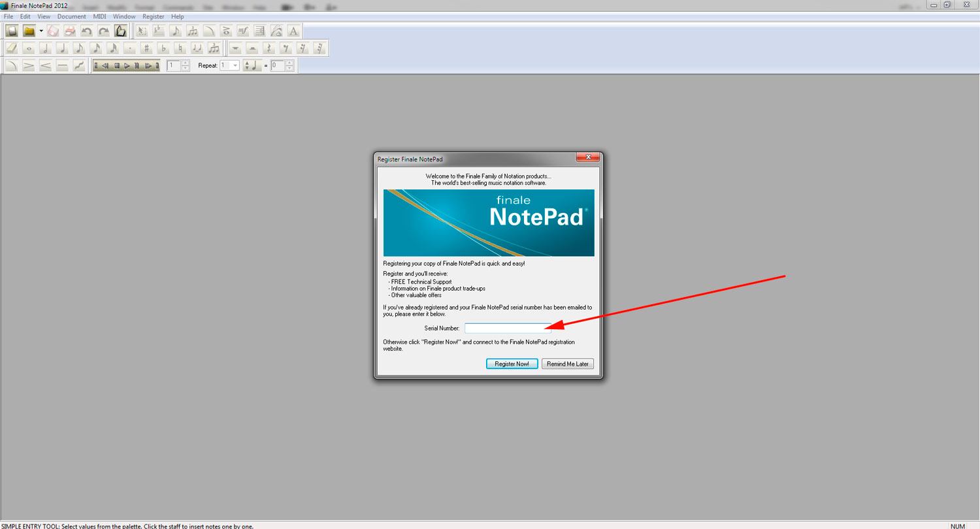Click the Open file folder icon
This screenshot has width=980, height=529.
[29, 31]
